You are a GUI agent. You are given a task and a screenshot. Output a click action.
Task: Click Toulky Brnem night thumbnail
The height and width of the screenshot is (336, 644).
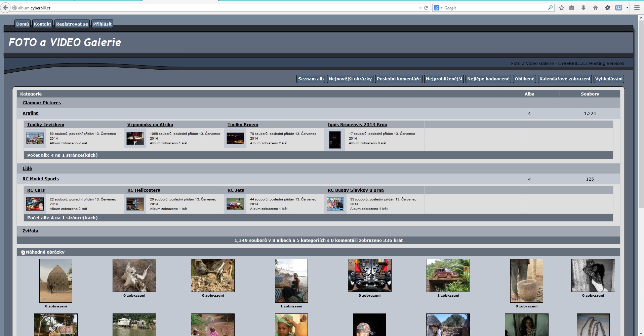pyautogui.click(x=235, y=138)
